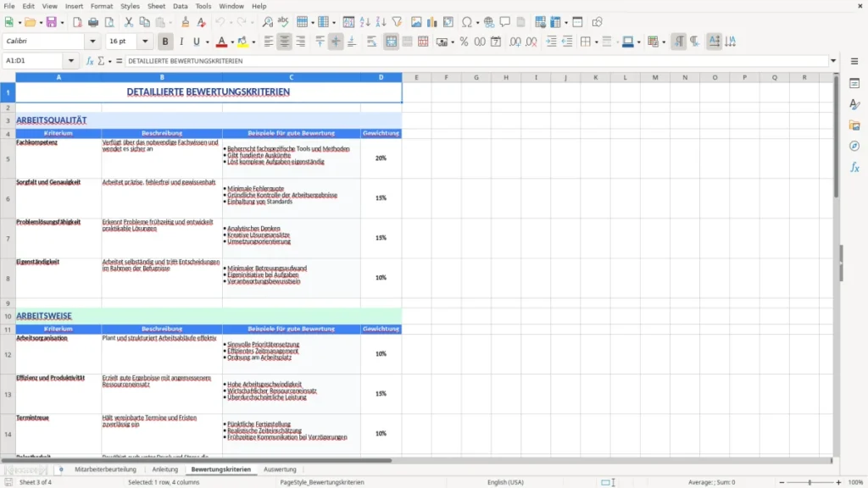Image resolution: width=868 pixels, height=488 pixels.
Task: Open sidebar Navigator compass icon
Action: pos(854,146)
